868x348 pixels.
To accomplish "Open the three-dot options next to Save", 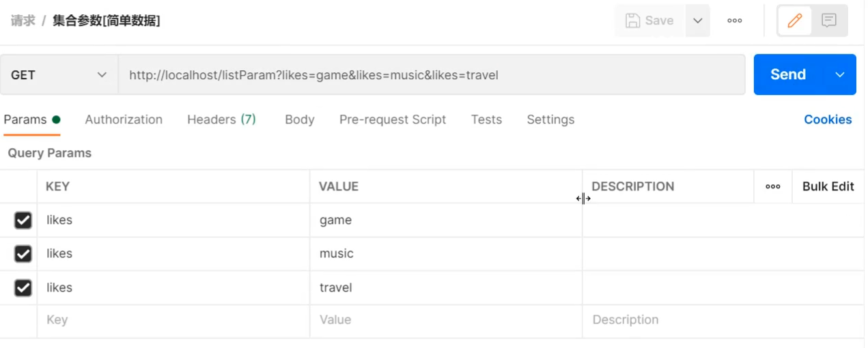I will click(735, 20).
